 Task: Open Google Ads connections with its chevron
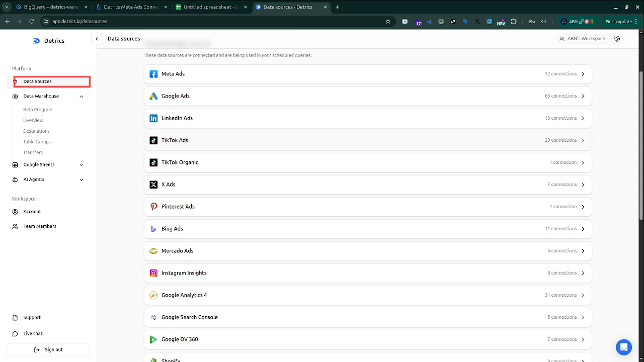coord(583,96)
